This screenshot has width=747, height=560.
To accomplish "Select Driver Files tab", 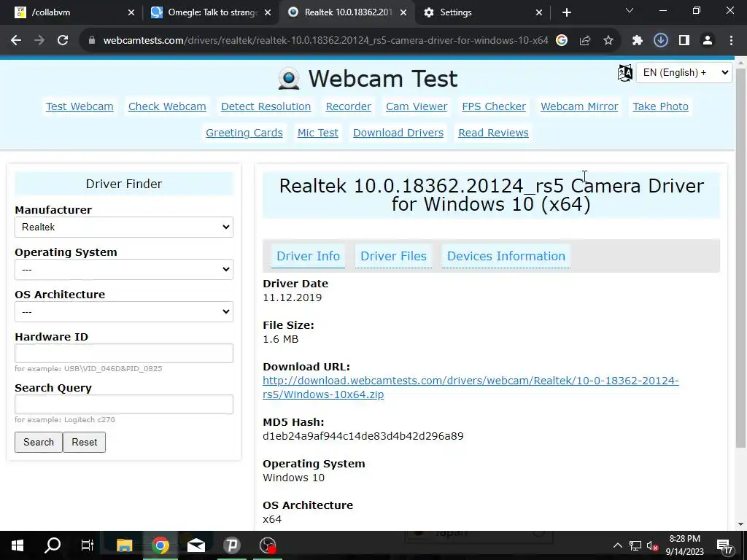I will [393, 256].
